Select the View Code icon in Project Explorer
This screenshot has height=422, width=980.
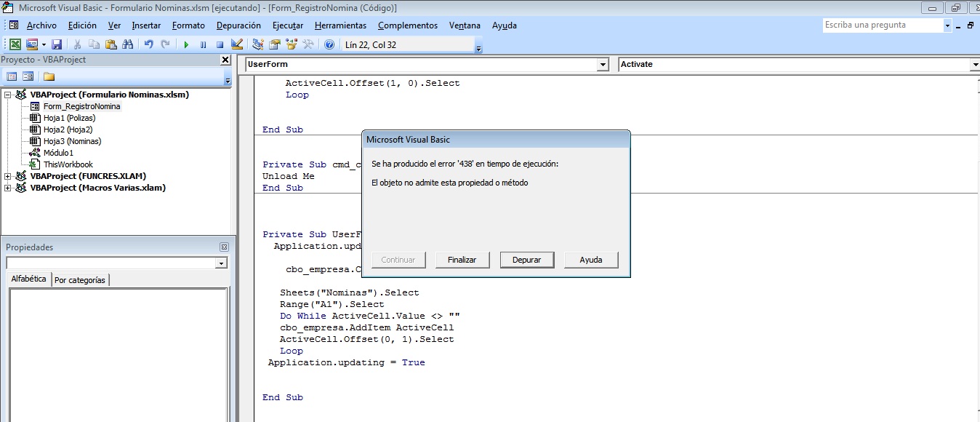(x=12, y=76)
